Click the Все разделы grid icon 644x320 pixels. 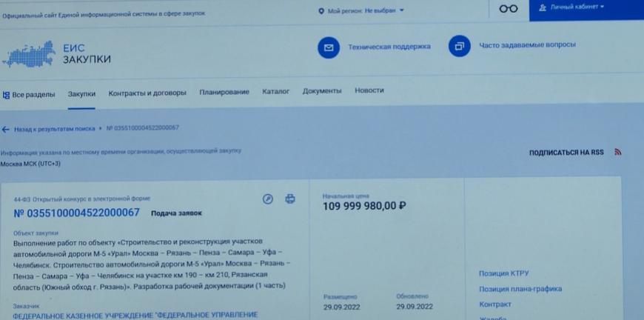(6, 95)
